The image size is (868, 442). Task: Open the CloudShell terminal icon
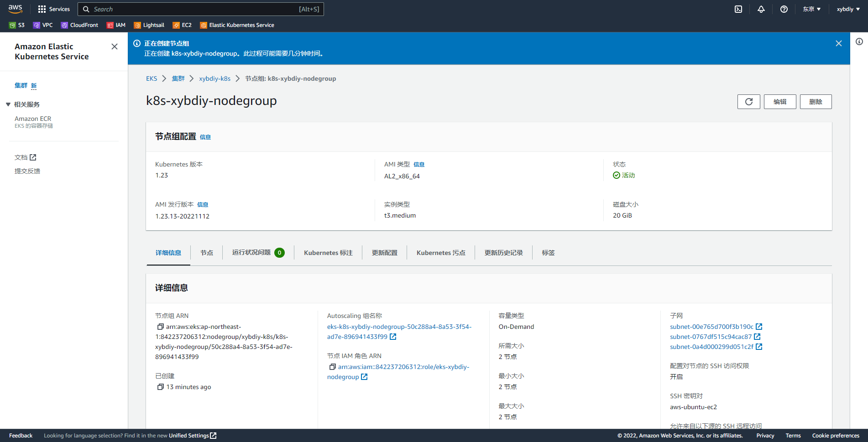(738, 9)
